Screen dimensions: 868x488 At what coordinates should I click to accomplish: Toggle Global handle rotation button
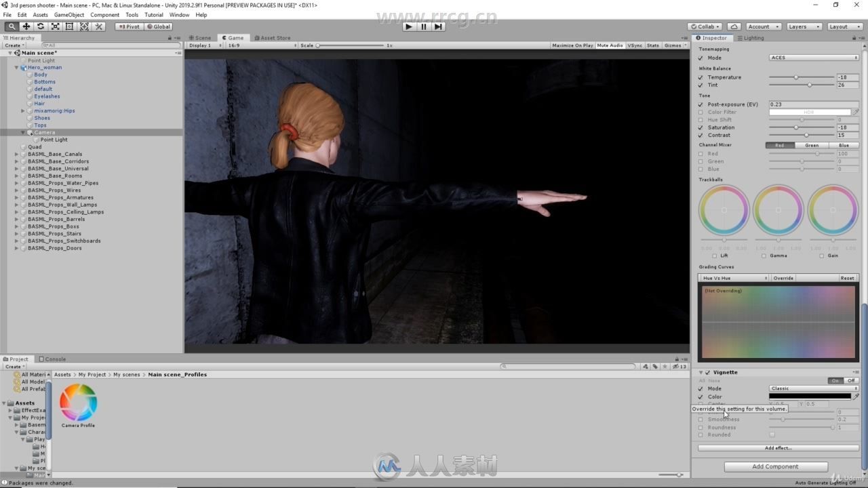point(158,26)
